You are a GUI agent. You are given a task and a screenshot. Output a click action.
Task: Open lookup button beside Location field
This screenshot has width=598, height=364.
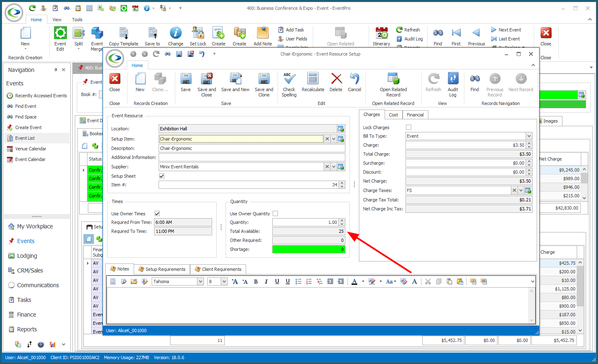click(341, 129)
